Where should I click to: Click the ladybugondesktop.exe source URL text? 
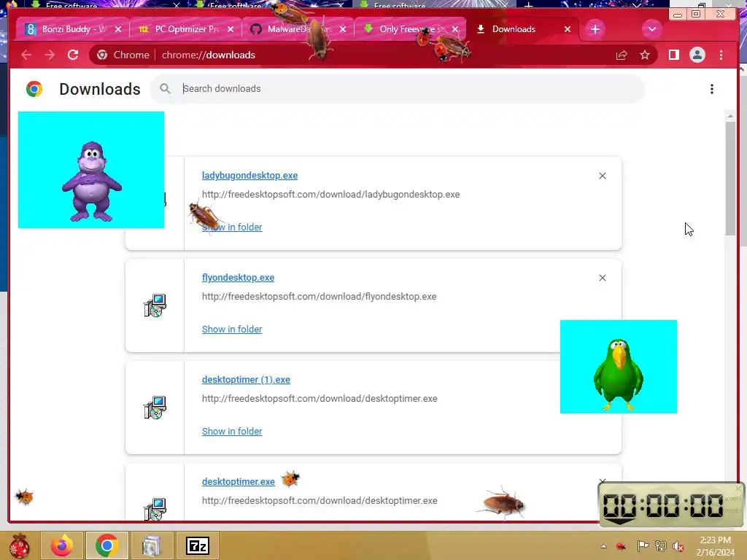click(x=330, y=194)
